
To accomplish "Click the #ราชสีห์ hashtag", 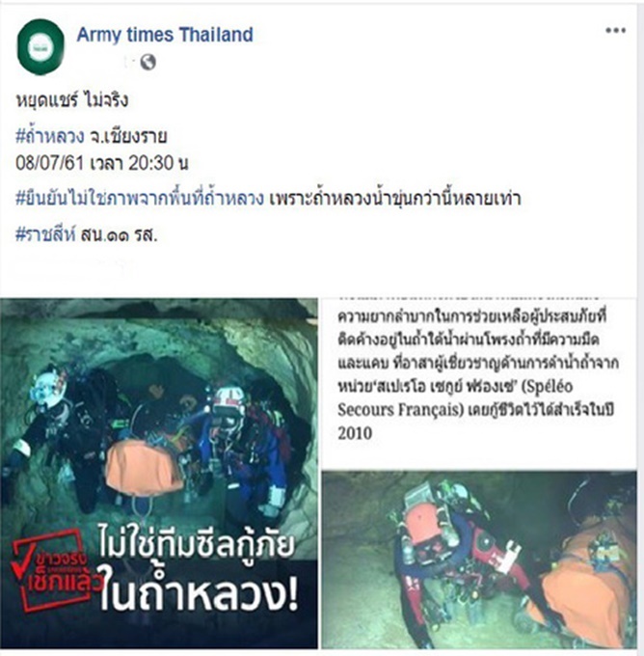I will (45, 235).
